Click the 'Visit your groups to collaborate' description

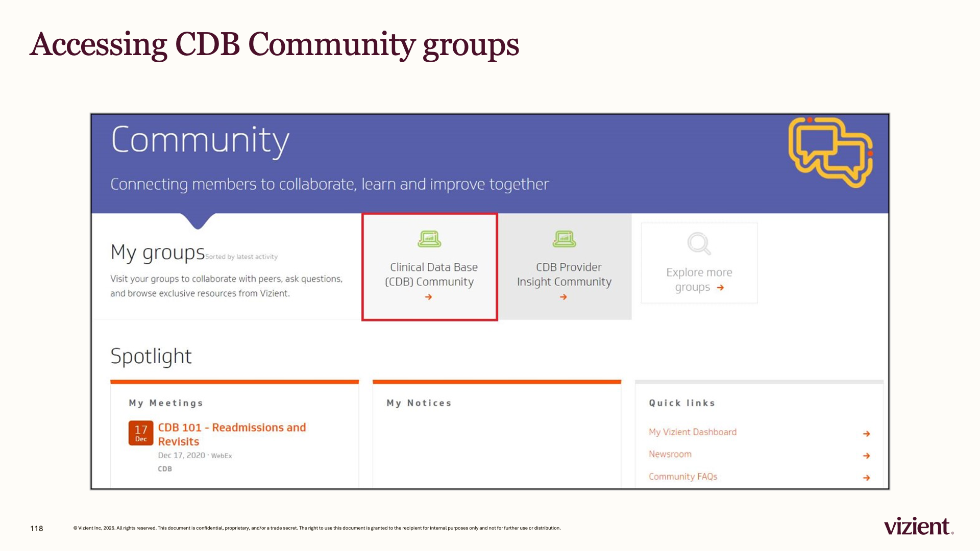(x=227, y=286)
